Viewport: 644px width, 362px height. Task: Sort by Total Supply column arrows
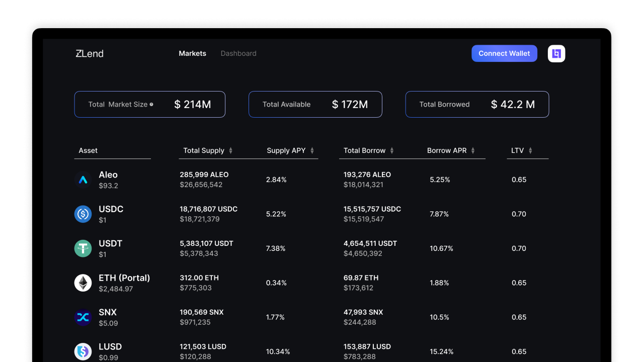pos(230,151)
